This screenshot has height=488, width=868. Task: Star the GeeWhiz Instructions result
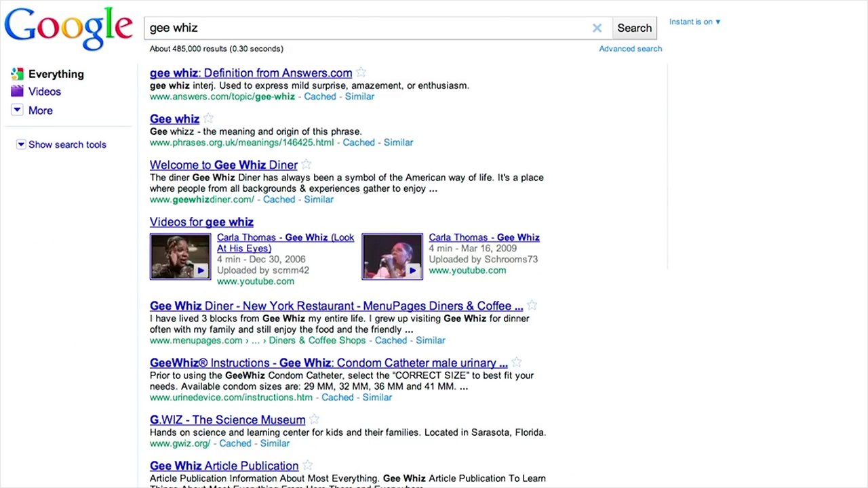pyautogui.click(x=517, y=362)
